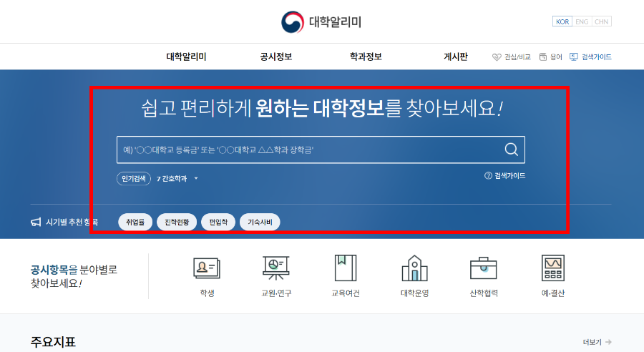
Task: Click the 교육여건 label text
Action: (346, 293)
